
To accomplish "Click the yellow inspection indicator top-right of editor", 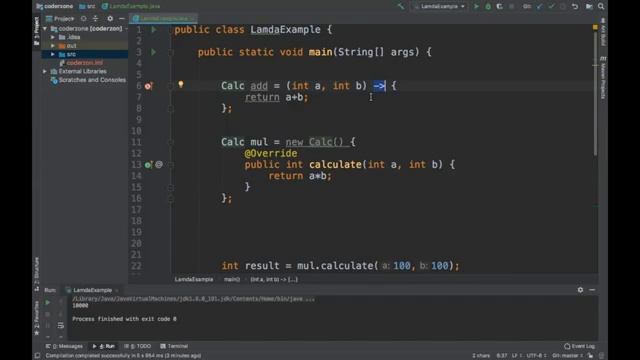I will click(595, 27).
